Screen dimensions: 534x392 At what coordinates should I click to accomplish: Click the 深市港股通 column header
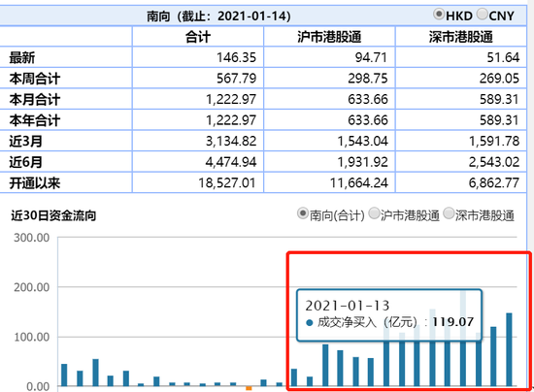(x=461, y=37)
